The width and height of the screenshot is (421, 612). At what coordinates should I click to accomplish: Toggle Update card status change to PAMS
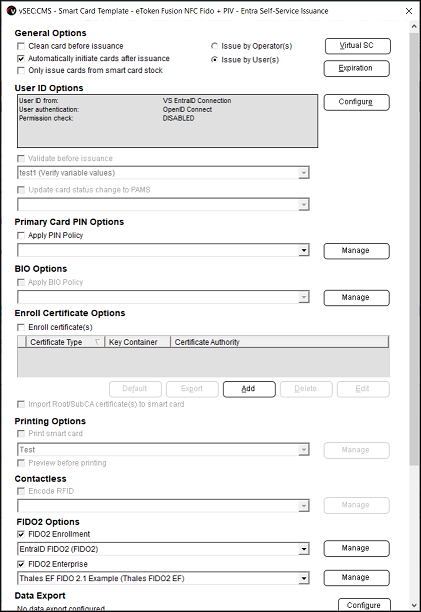[x=21, y=190]
